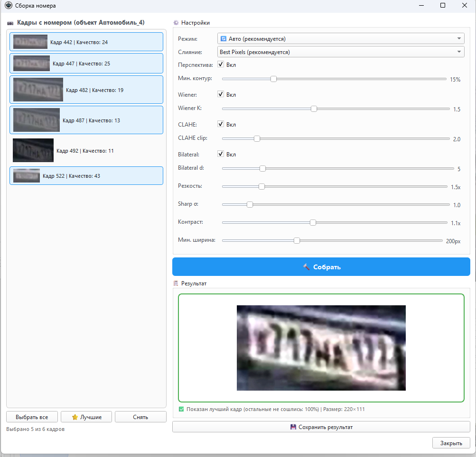Click the Кадр 482 plate thumbnail
This screenshot has height=457, width=476.
38,90
